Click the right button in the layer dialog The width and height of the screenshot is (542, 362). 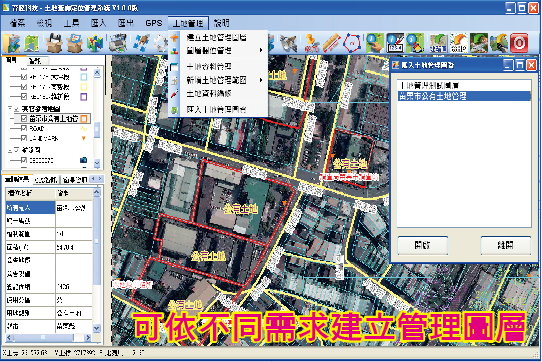(505, 245)
